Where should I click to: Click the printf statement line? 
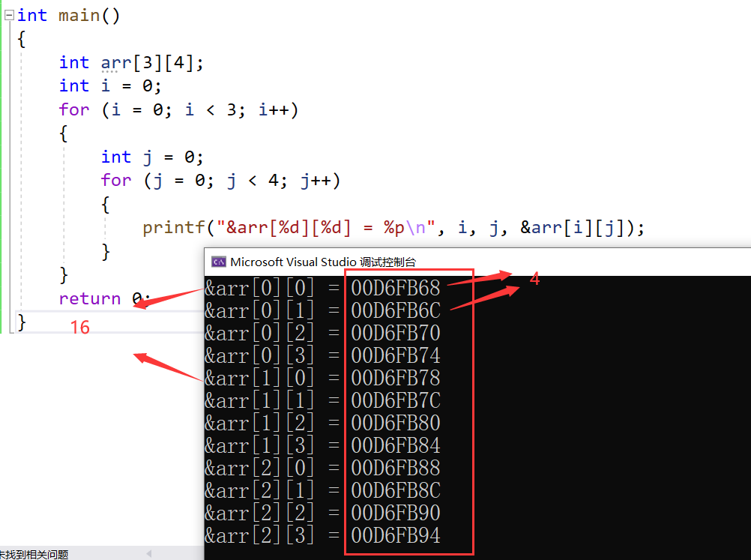[x=393, y=228]
